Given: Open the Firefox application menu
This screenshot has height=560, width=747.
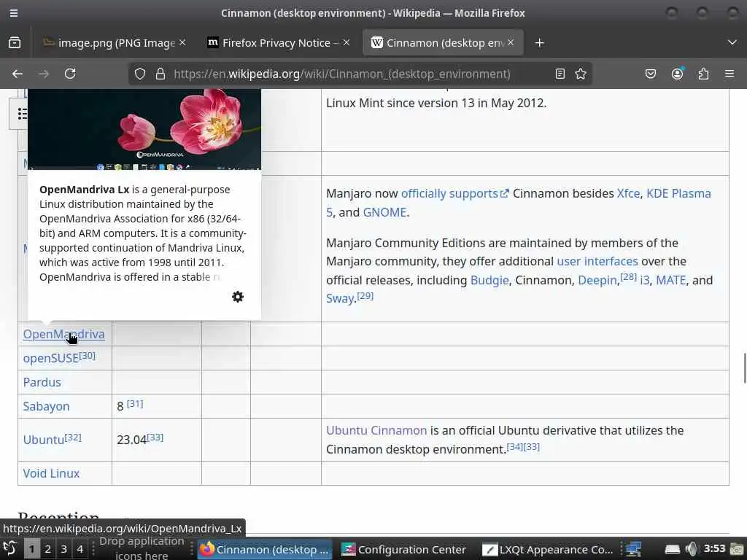Looking at the screenshot, I should pyautogui.click(x=729, y=74).
